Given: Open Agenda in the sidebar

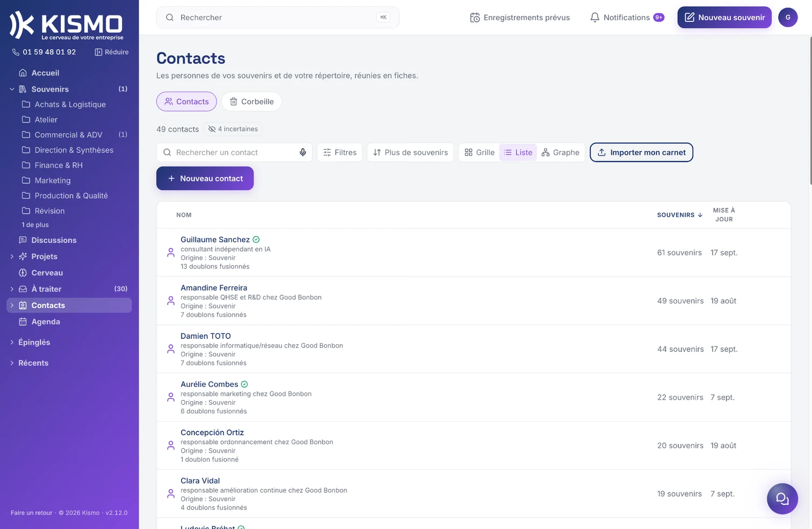Looking at the screenshot, I should tap(69, 322).
